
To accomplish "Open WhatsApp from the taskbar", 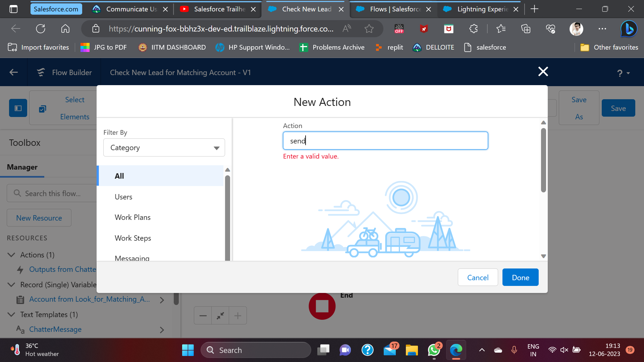I will pyautogui.click(x=434, y=350).
